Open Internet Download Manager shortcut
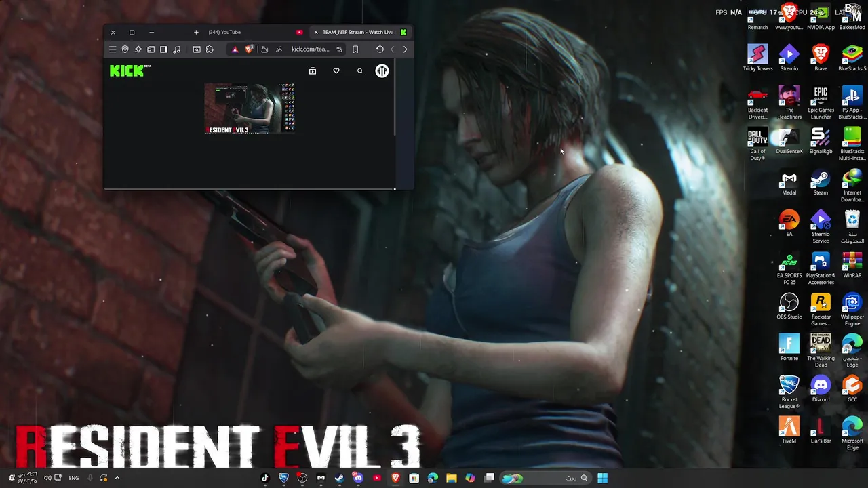The image size is (868, 488). 852,186
